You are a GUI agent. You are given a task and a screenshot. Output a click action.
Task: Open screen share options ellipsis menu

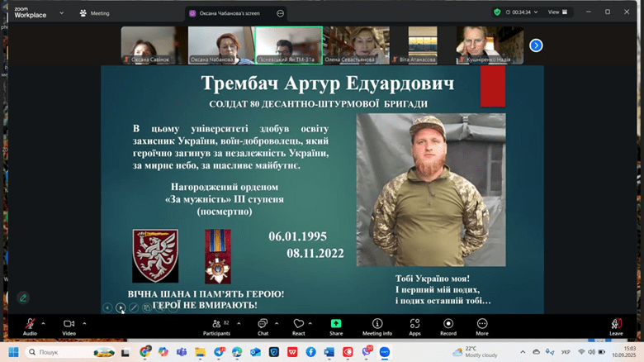(x=281, y=13)
